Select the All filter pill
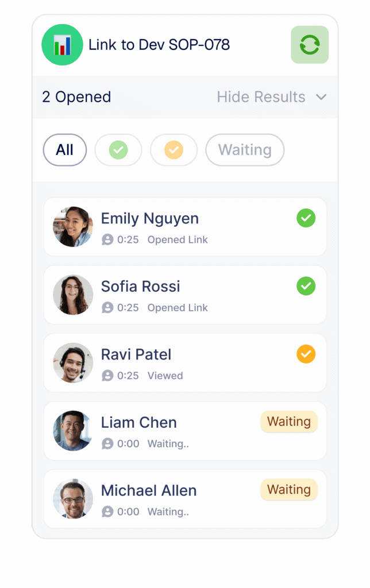 click(65, 150)
